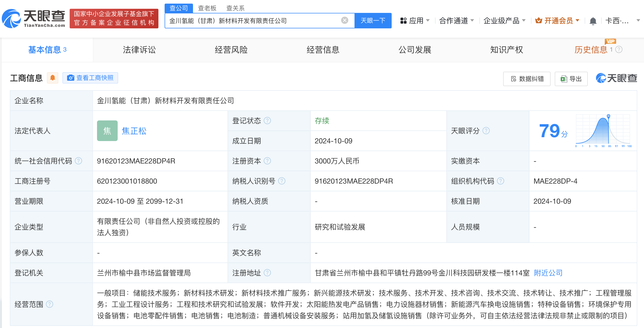The height and width of the screenshot is (328, 644).
Task: Open the 经营信息 tab
Action: coord(323,50)
